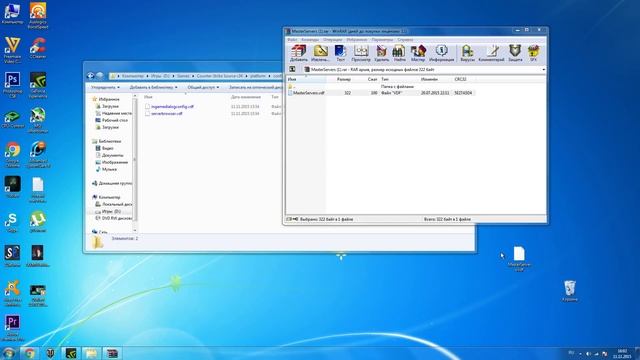This screenshot has width=640, height=360.
Task: Click the Защита (Protect) shield icon
Action: 515,53
